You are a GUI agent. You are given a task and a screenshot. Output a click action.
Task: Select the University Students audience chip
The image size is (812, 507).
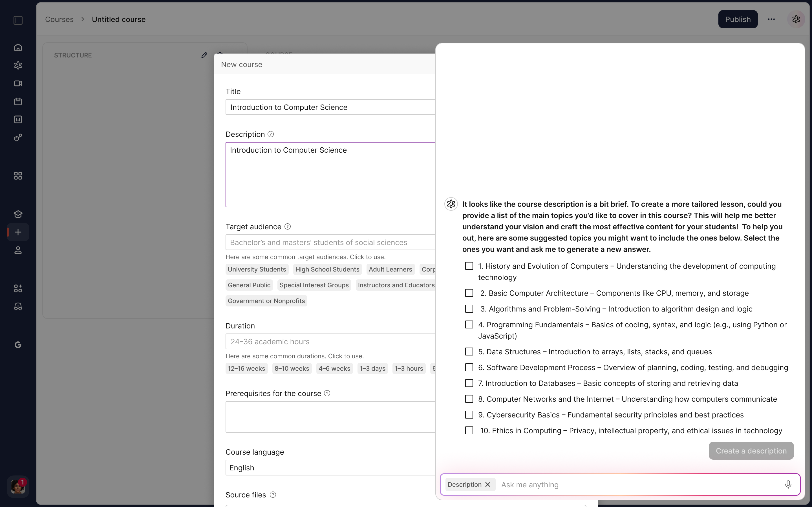257,269
